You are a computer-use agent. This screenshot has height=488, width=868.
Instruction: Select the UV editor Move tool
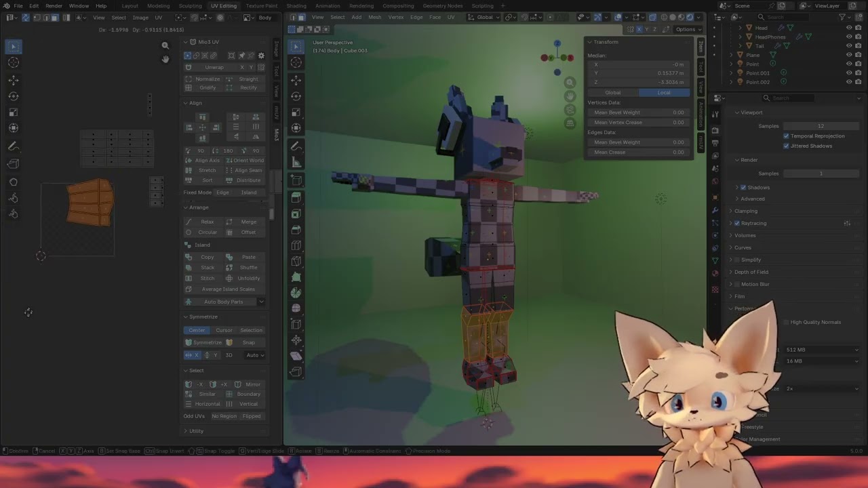click(x=14, y=80)
